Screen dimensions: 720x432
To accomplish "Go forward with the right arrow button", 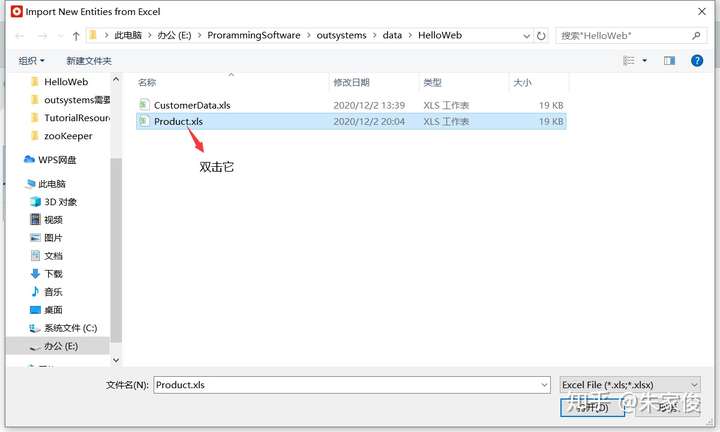I will 42,36.
